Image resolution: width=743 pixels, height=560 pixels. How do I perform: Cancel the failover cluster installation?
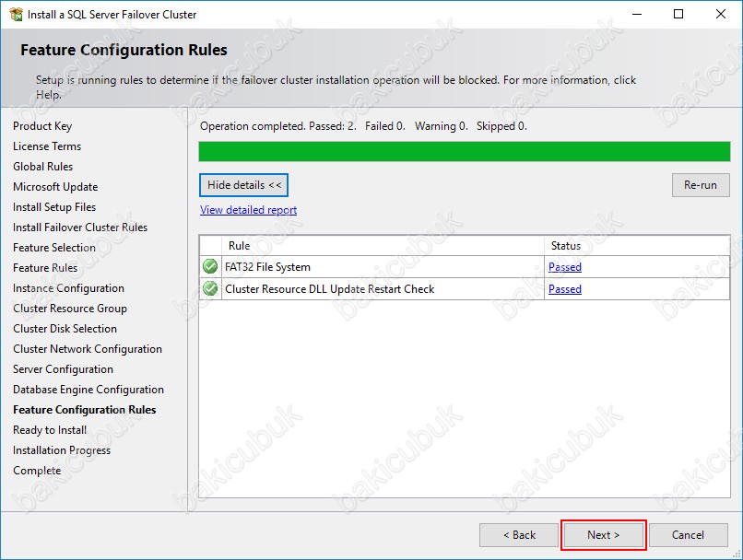[x=688, y=535]
